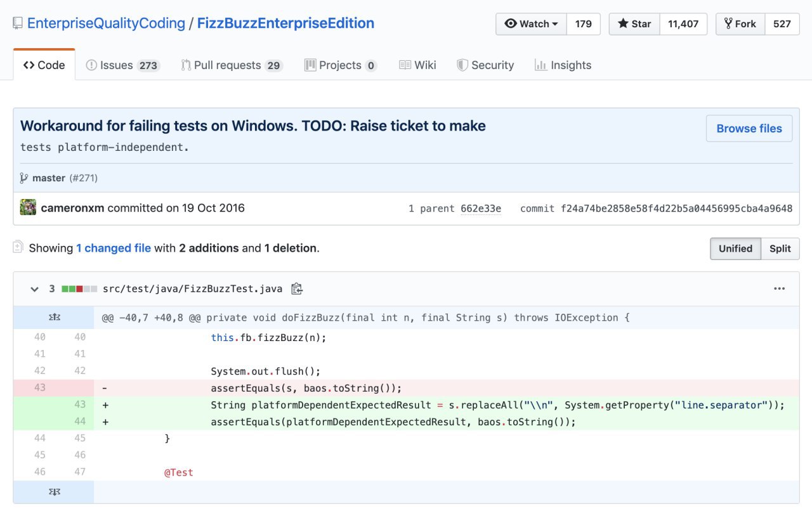
Task: Click the diffstat colored blocks indicator
Action: (79, 289)
